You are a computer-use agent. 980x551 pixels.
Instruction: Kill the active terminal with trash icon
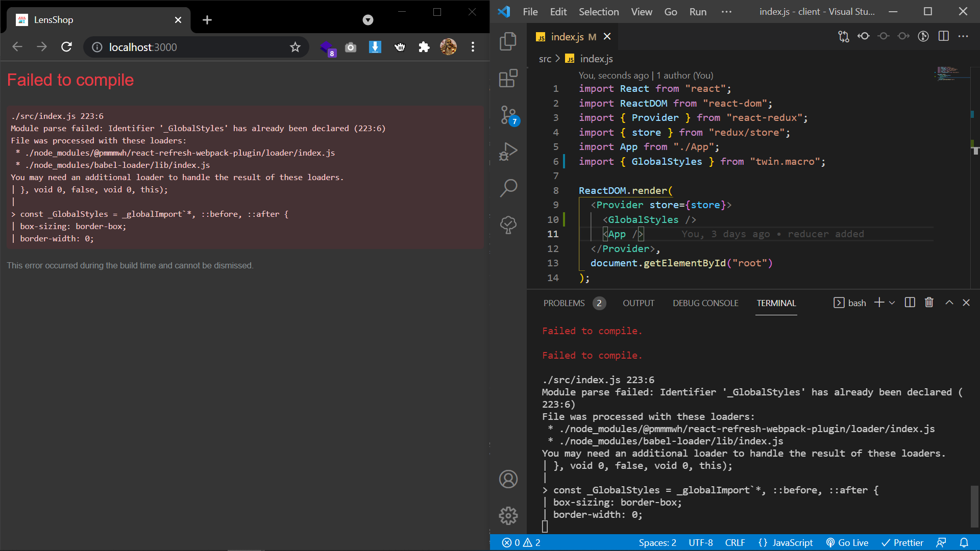(928, 302)
